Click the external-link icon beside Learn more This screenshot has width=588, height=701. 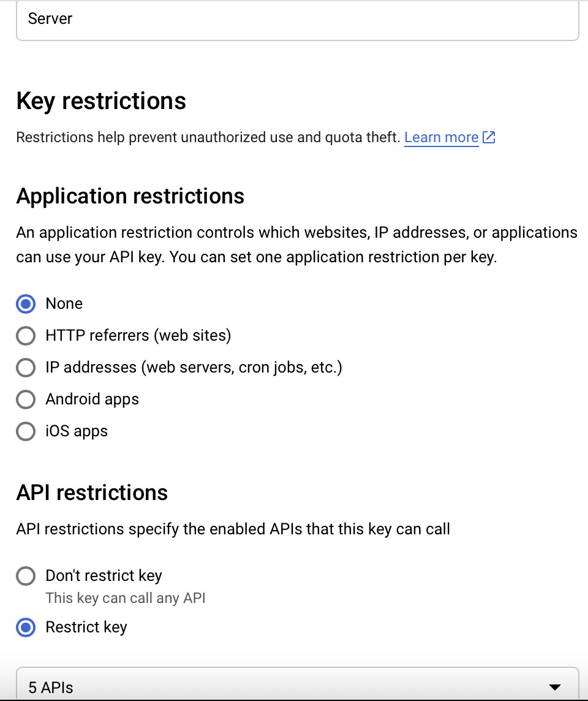(489, 137)
